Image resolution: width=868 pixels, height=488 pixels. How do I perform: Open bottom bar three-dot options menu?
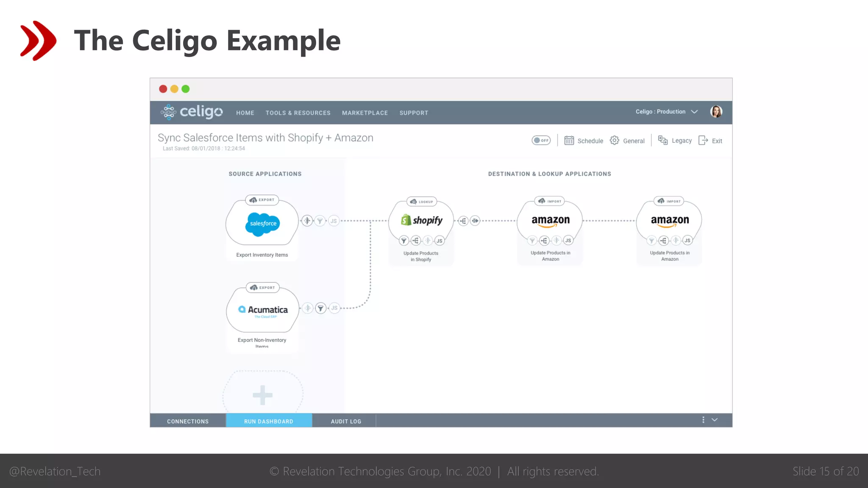coord(703,420)
